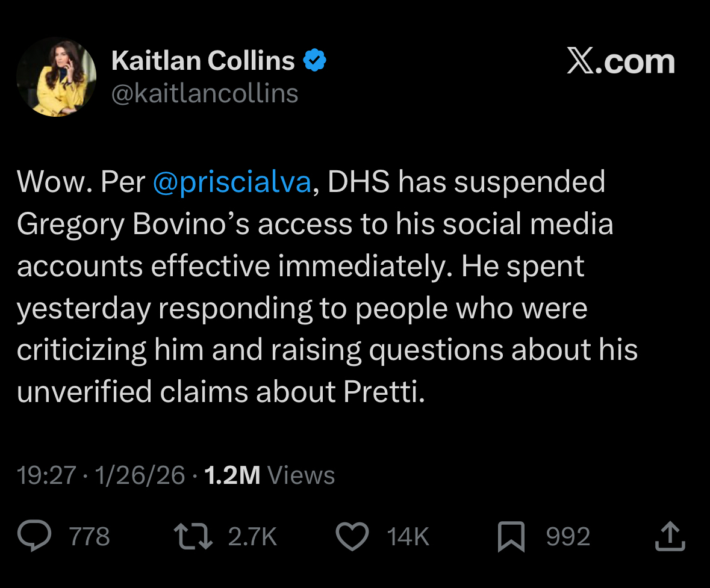Click the blue verified checkmark badge
Viewport: 710px width, 588px height.
coord(314,61)
